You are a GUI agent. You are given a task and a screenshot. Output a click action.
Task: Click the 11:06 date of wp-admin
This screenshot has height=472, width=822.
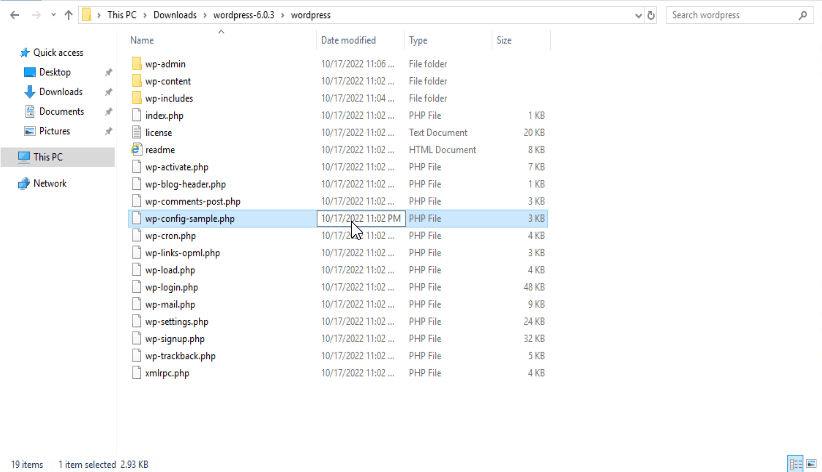coord(358,64)
